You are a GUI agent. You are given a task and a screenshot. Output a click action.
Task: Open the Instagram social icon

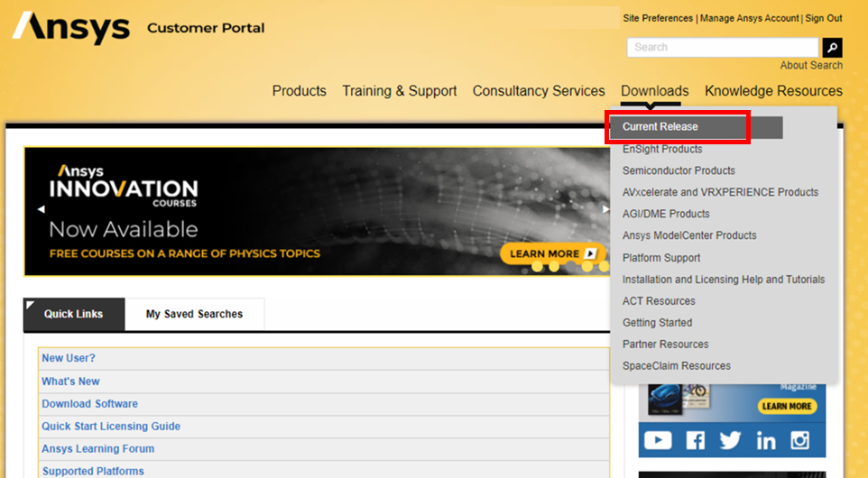(x=800, y=440)
